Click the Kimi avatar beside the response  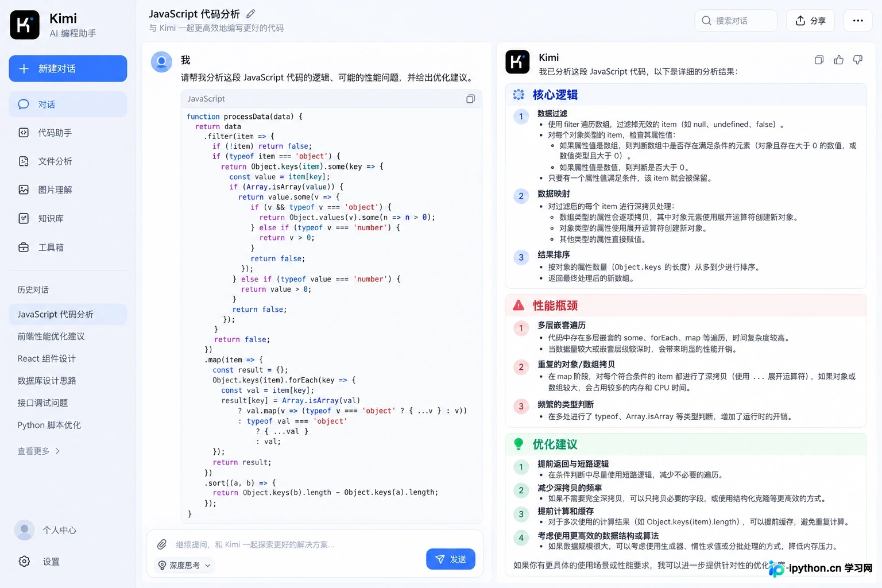pyautogui.click(x=517, y=61)
